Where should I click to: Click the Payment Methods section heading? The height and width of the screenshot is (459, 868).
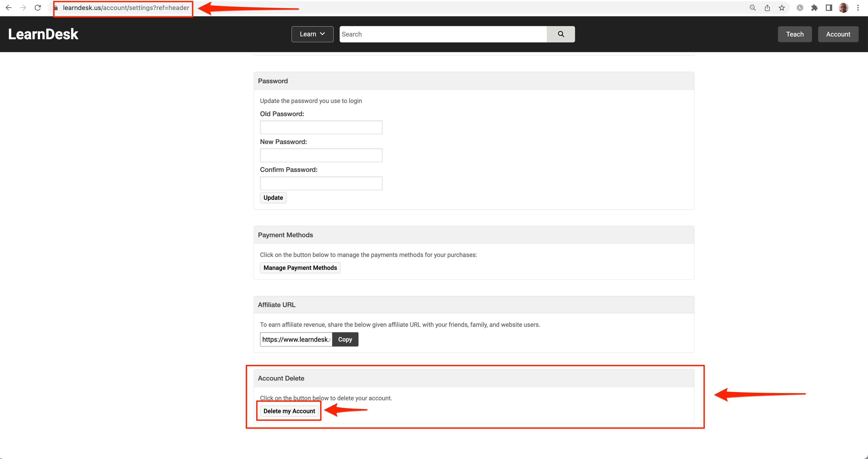pos(285,235)
